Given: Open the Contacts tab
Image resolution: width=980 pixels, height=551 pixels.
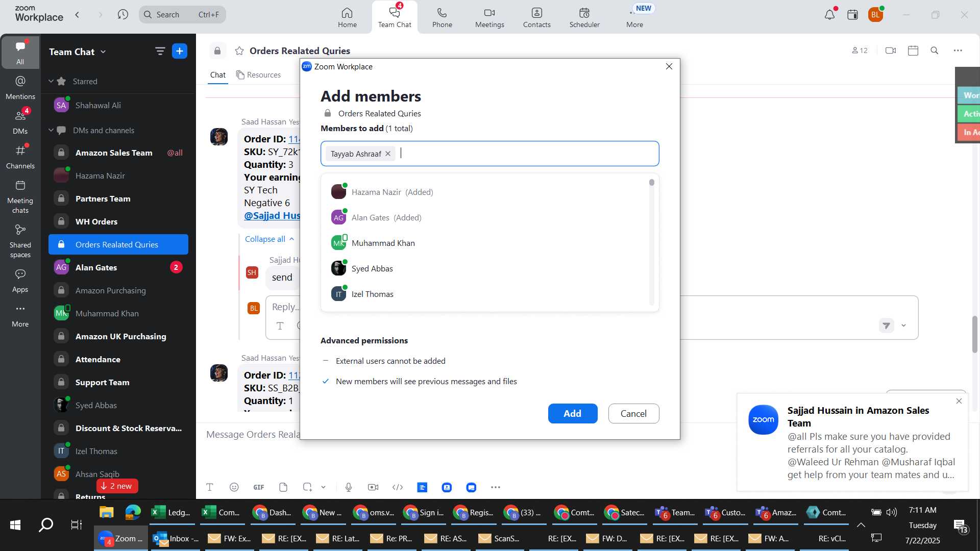Looking at the screenshot, I should point(536,17).
